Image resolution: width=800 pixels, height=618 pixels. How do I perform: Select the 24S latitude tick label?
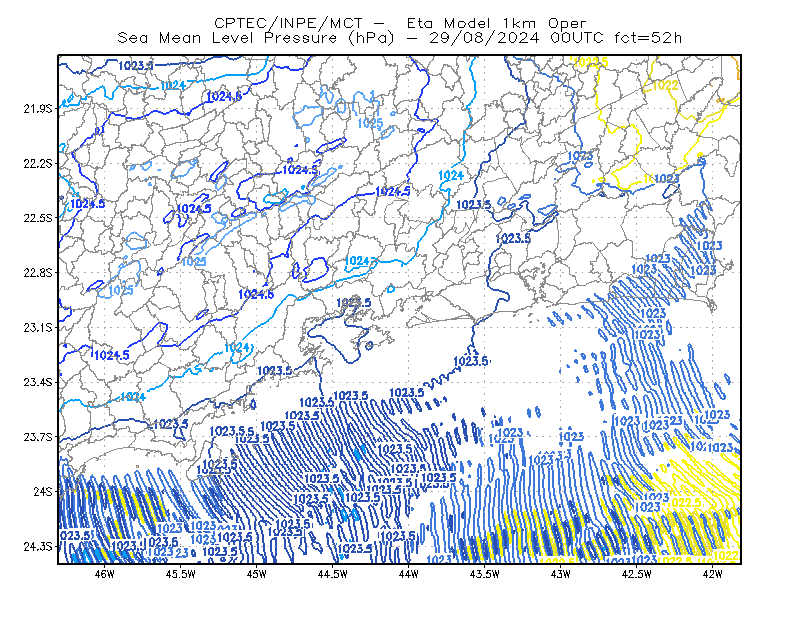43,491
